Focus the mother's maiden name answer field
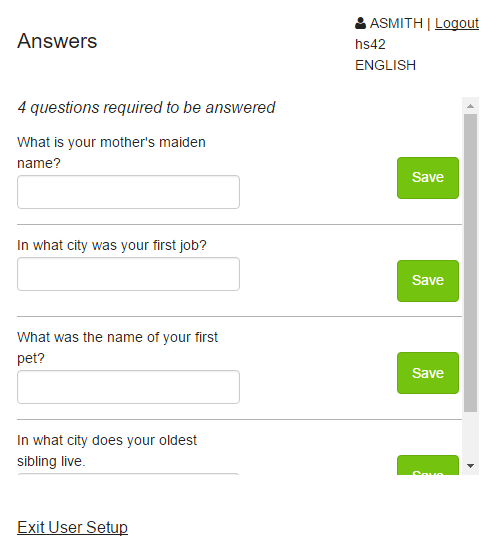 coord(128,192)
